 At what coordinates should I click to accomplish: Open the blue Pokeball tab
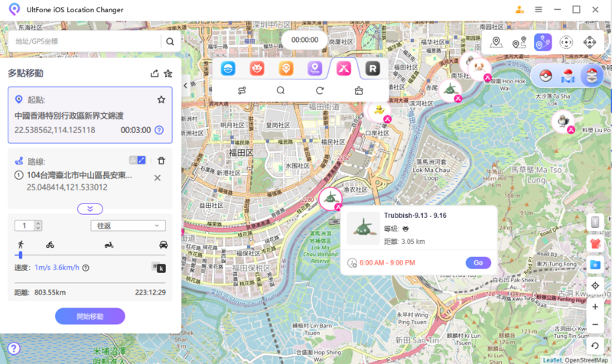tap(228, 69)
